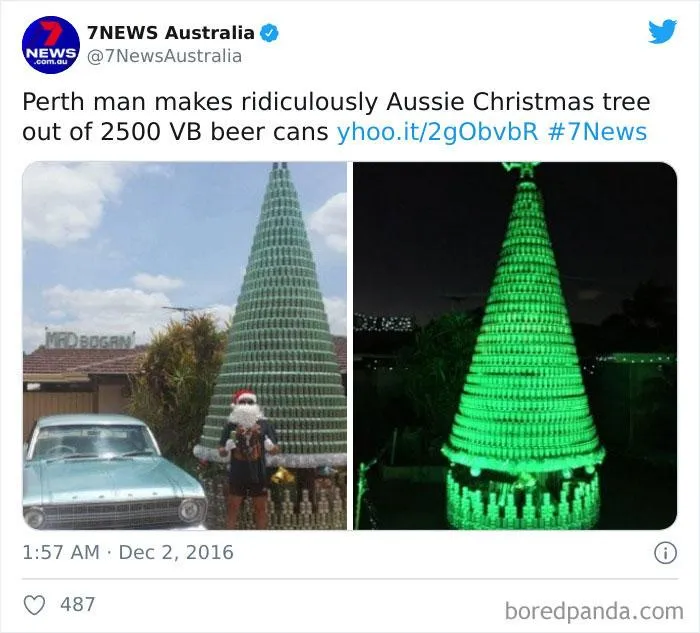The width and height of the screenshot is (700, 633).
Task: Click the #7News hashtag
Action: (596, 132)
